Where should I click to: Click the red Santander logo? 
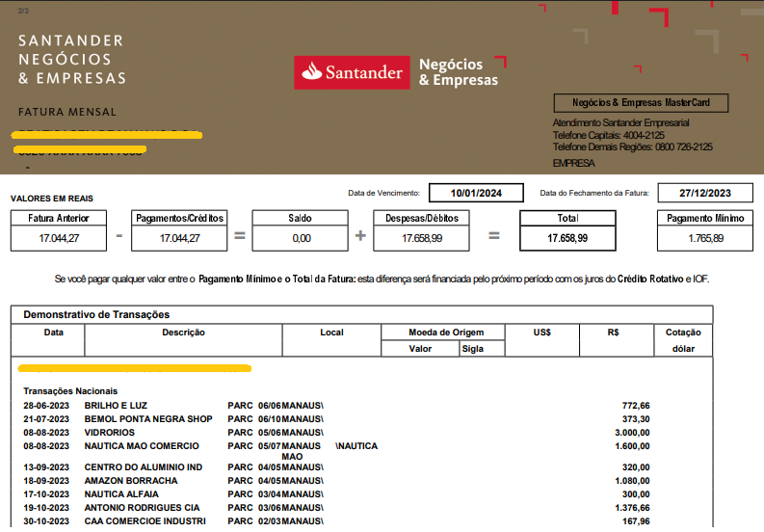[x=352, y=72]
